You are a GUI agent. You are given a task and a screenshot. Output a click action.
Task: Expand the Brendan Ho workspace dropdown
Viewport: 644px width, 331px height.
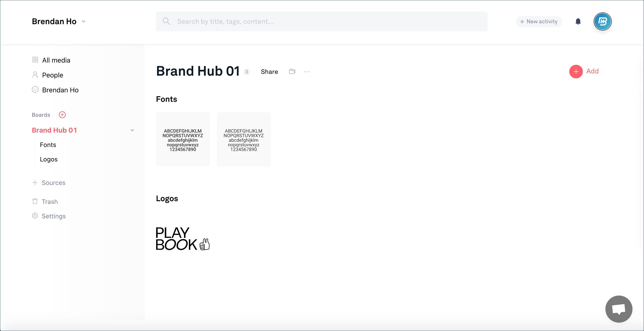[x=83, y=21]
